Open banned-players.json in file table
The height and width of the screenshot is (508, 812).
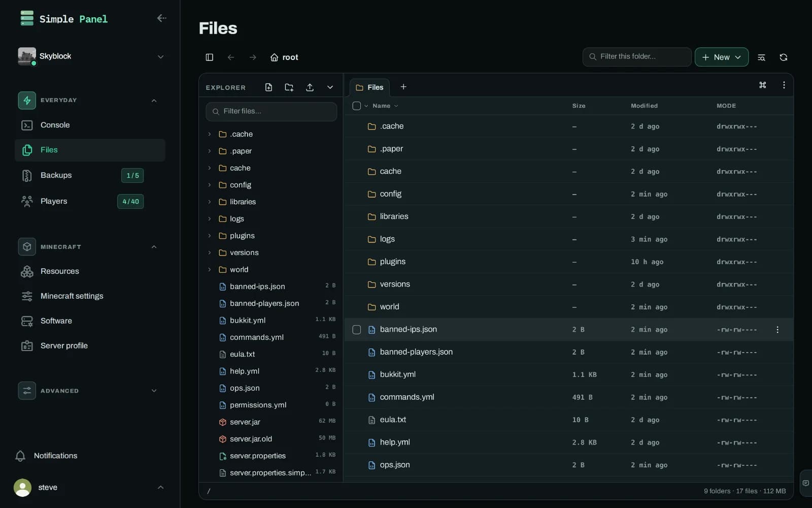point(416,352)
